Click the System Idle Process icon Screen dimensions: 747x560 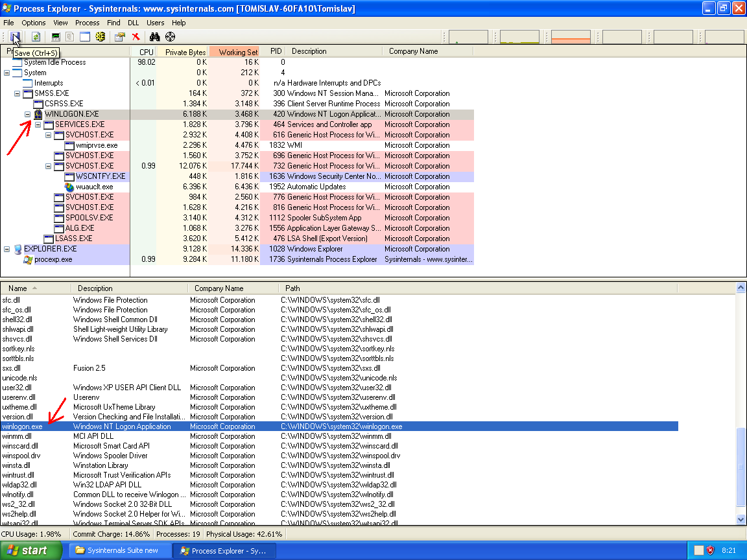point(17,62)
